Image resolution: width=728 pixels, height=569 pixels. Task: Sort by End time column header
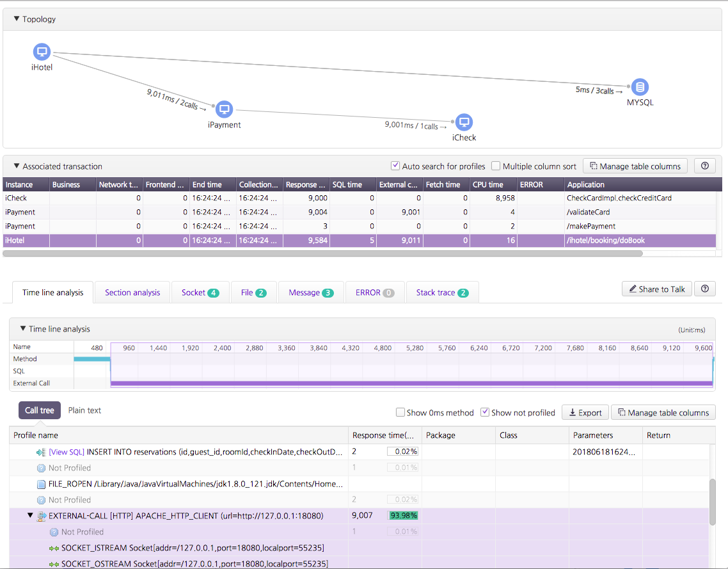pyautogui.click(x=212, y=184)
